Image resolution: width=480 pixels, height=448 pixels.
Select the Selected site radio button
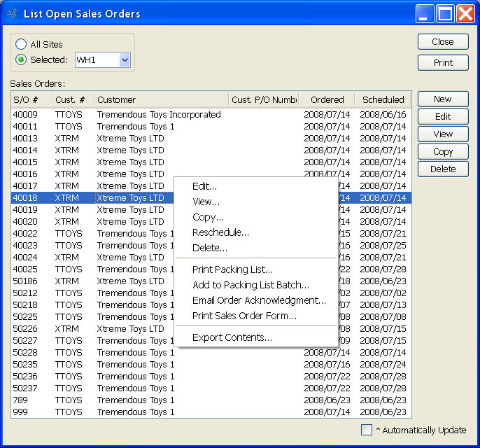click(x=21, y=59)
